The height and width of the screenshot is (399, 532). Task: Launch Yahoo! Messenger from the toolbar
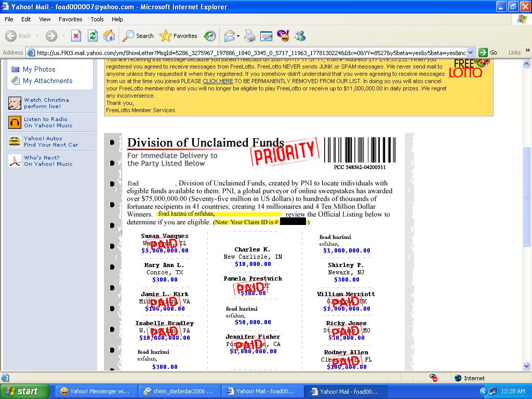pos(283,36)
